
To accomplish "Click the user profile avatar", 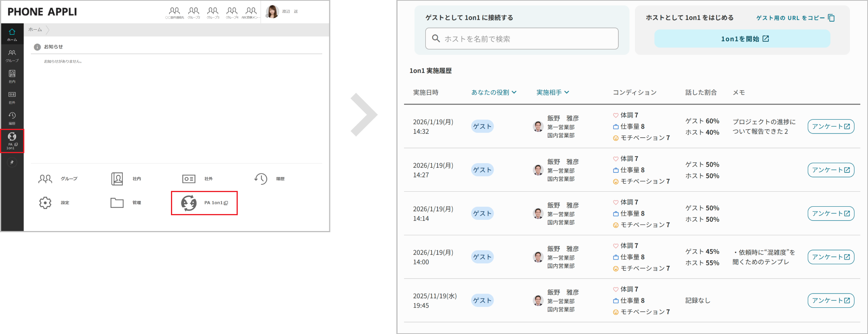I will 272,12.
